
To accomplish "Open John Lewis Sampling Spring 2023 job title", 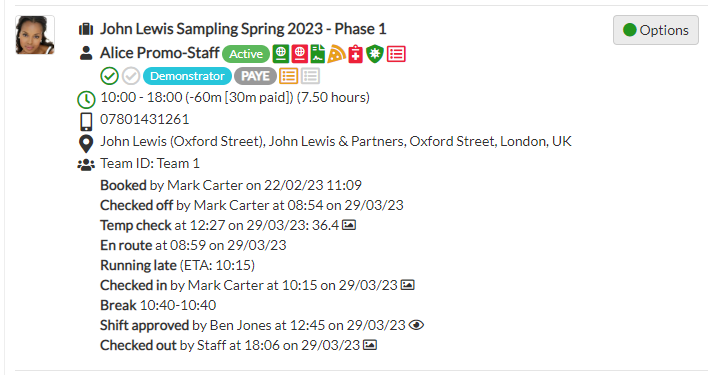I will 243,29.
